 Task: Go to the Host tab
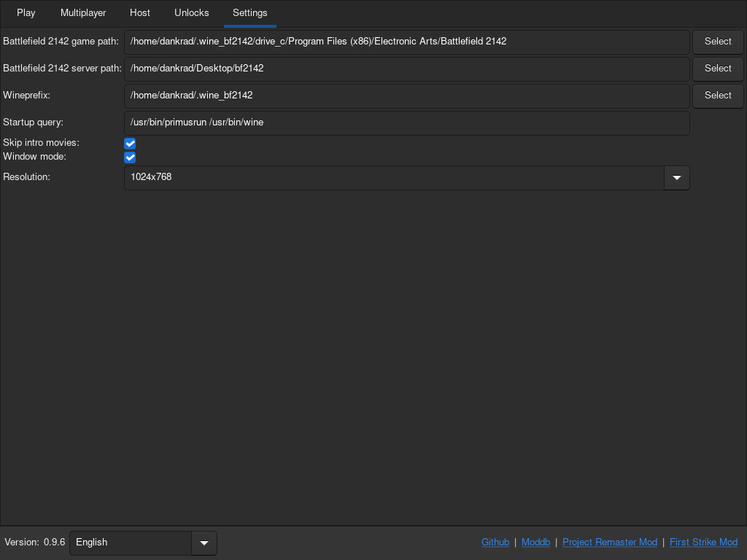tap(139, 13)
